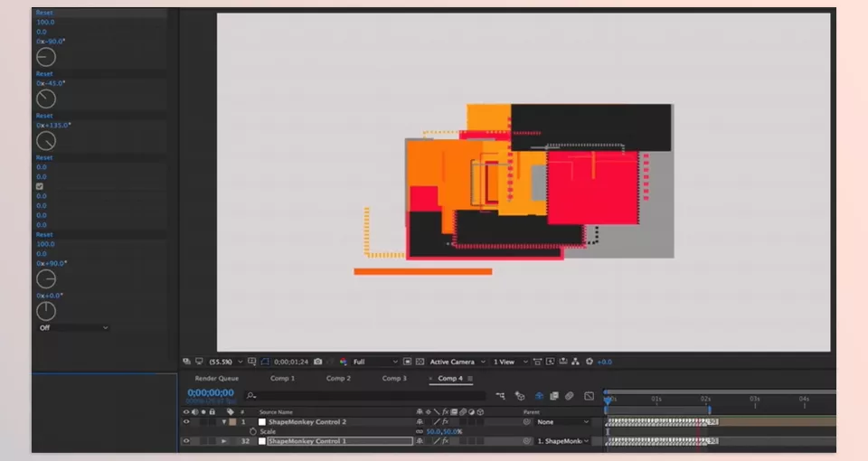This screenshot has height=461, width=868.
Task: Click the Scale constrain proportions link icon
Action: (x=419, y=432)
